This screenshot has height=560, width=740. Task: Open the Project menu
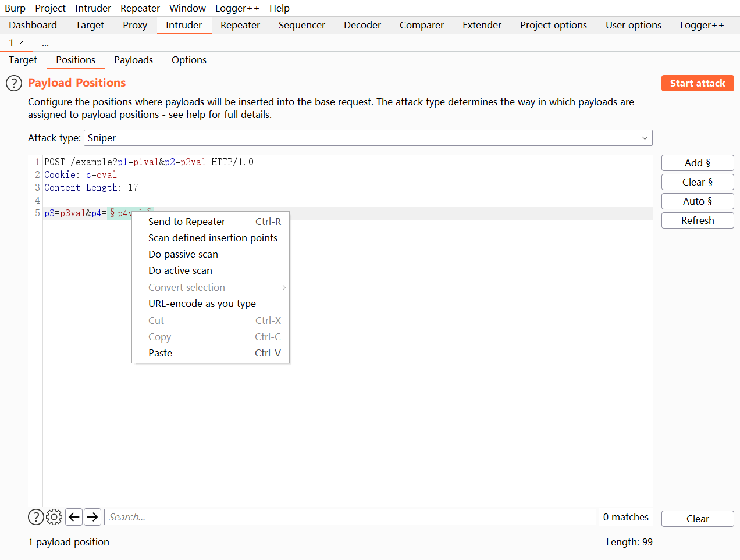(50, 8)
